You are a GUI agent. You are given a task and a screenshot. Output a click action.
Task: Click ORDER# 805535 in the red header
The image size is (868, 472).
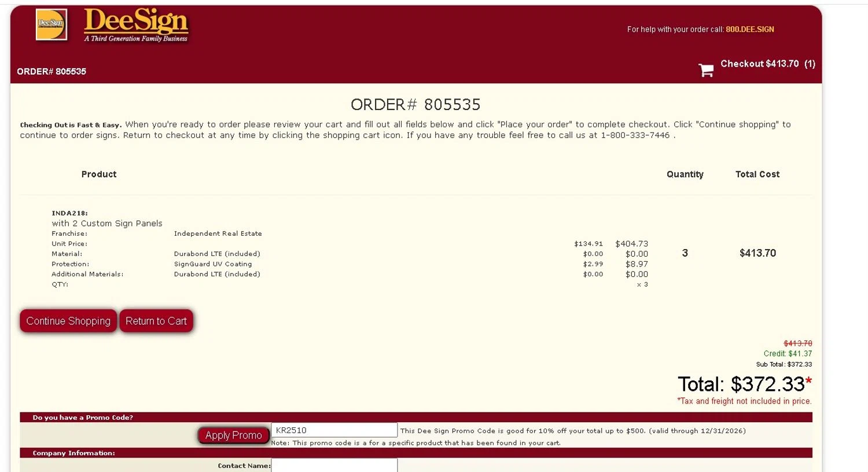(52, 71)
